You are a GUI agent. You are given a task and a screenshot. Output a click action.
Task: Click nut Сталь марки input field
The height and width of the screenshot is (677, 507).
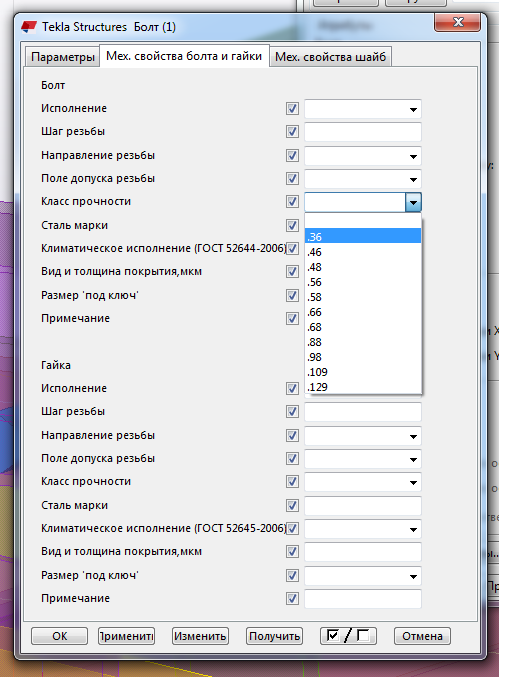click(x=363, y=506)
